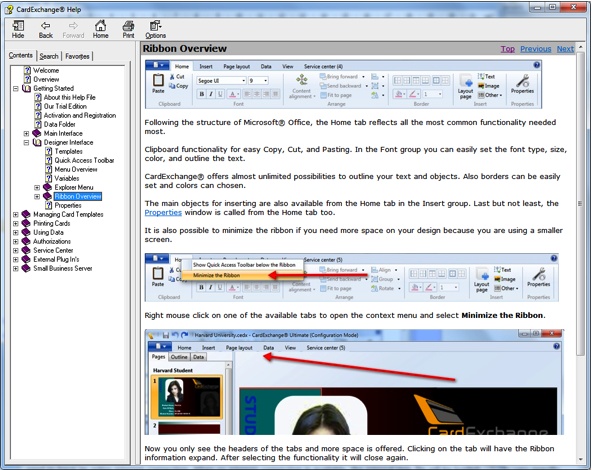Open the Quick Access Toolbar topic
592x470 pixels.
tap(84, 160)
